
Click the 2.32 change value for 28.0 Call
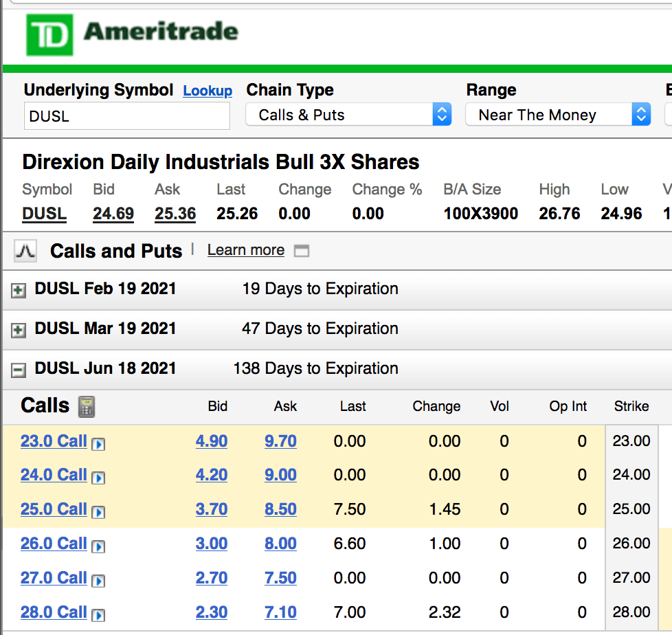(445, 612)
